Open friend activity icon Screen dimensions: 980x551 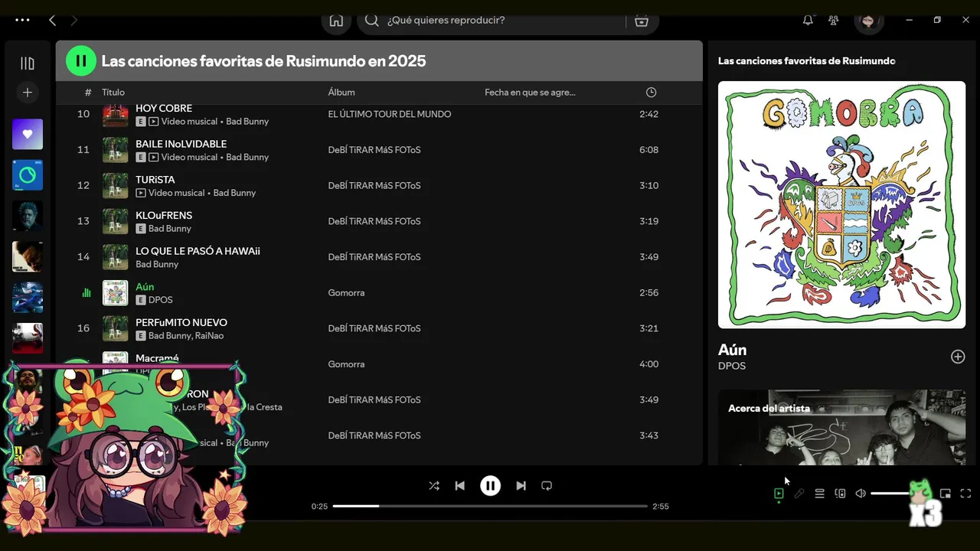(x=834, y=21)
